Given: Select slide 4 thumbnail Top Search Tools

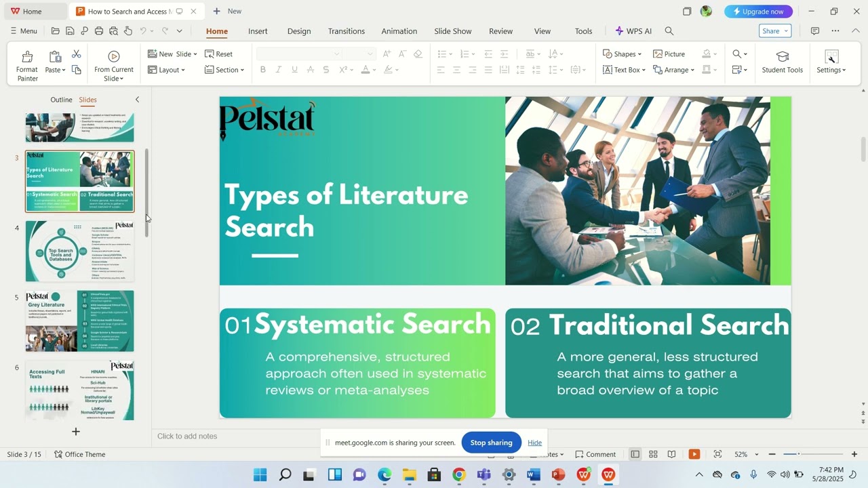Looking at the screenshot, I should pyautogui.click(x=80, y=251).
